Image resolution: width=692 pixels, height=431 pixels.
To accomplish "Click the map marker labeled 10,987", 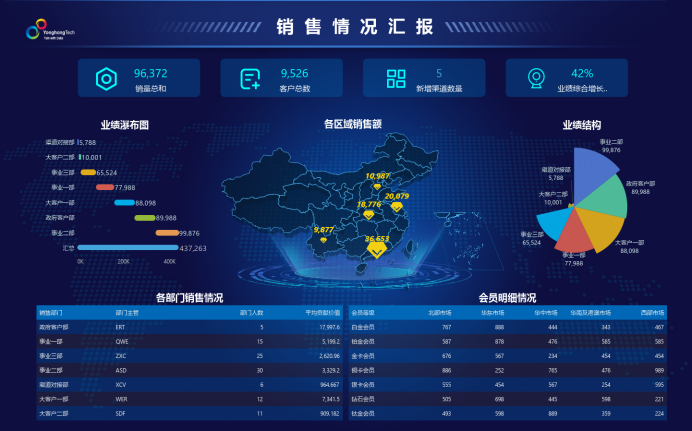I will 377,186.
